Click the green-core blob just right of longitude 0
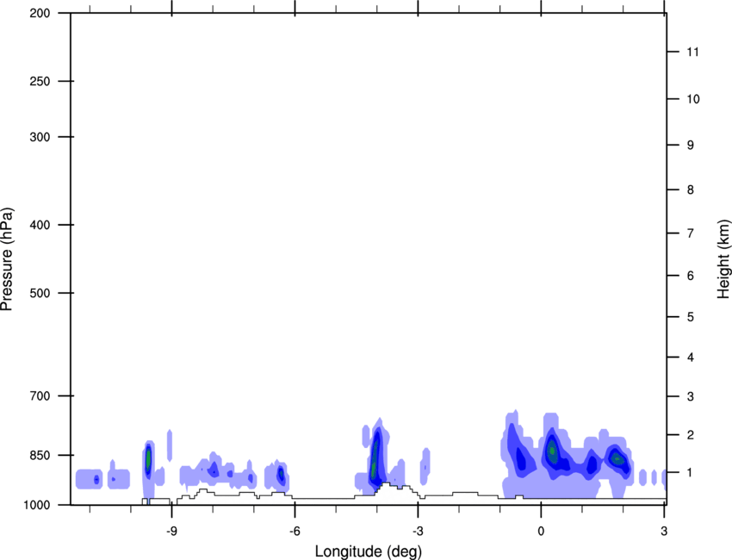The width and height of the screenshot is (732, 560). [x=553, y=452]
